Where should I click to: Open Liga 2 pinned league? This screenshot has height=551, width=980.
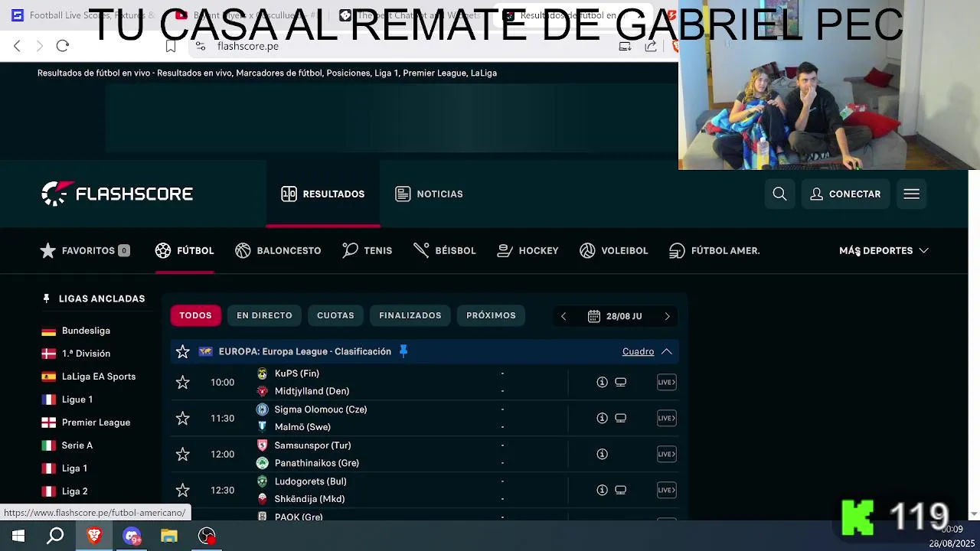click(x=74, y=491)
